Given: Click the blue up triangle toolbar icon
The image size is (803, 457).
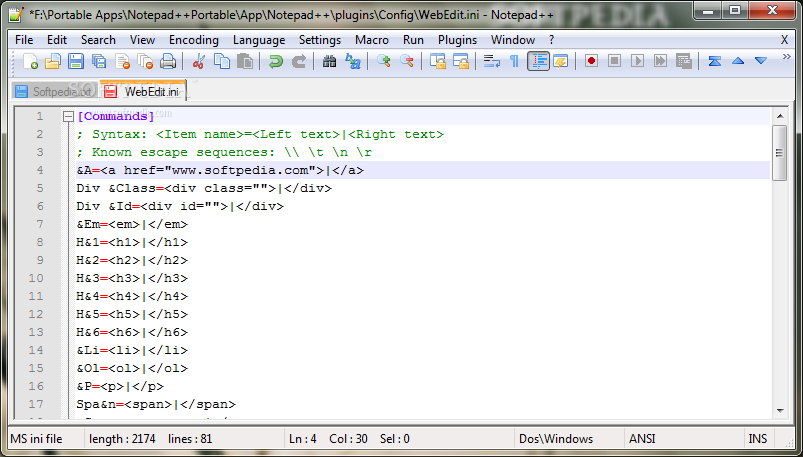Looking at the screenshot, I should (x=738, y=61).
